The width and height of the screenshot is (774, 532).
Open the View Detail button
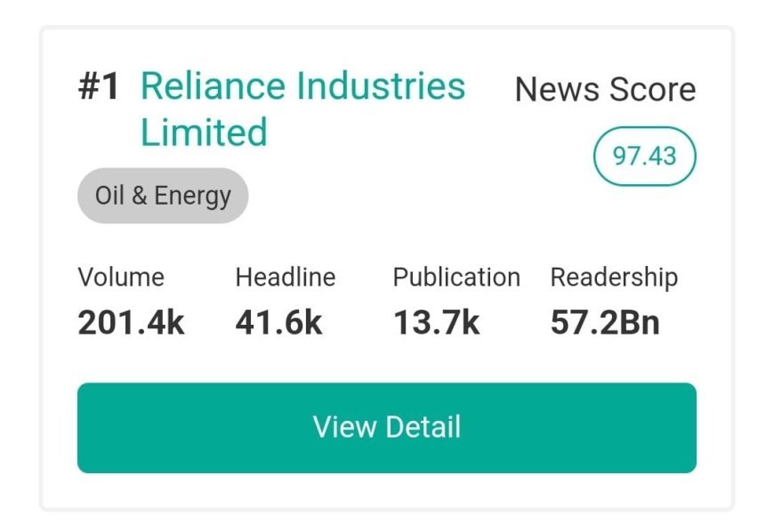coord(386,427)
